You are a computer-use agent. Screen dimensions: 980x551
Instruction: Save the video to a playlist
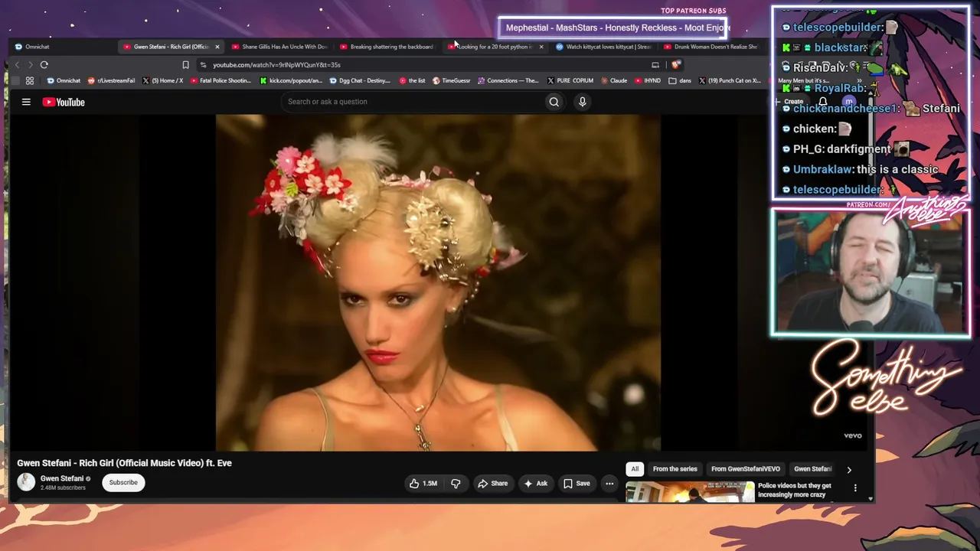point(577,484)
